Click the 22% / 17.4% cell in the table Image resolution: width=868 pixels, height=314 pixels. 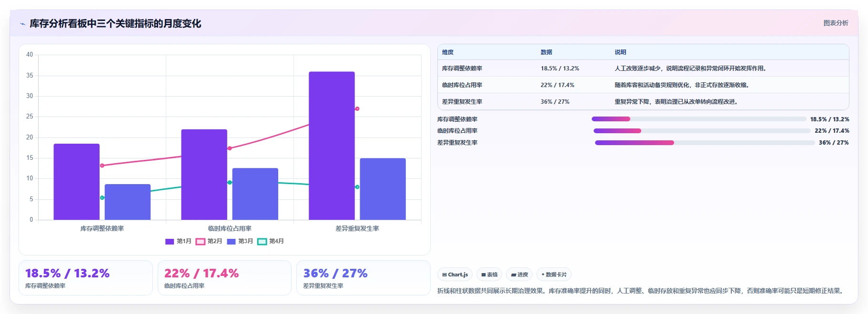[x=557, y=85]
